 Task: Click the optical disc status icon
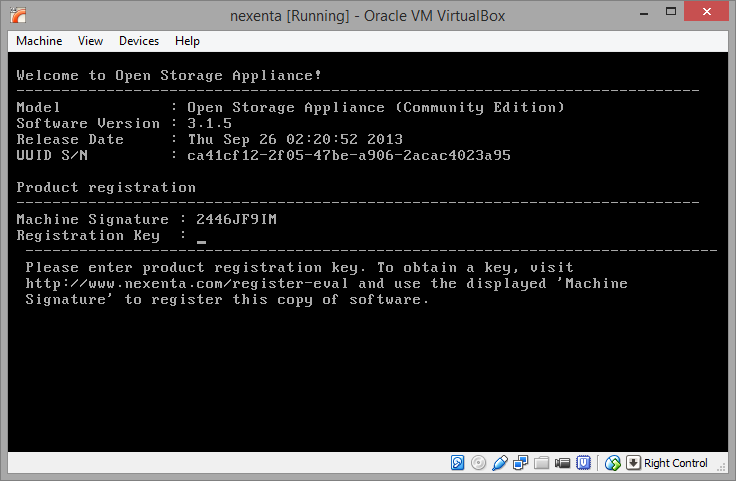478,463
